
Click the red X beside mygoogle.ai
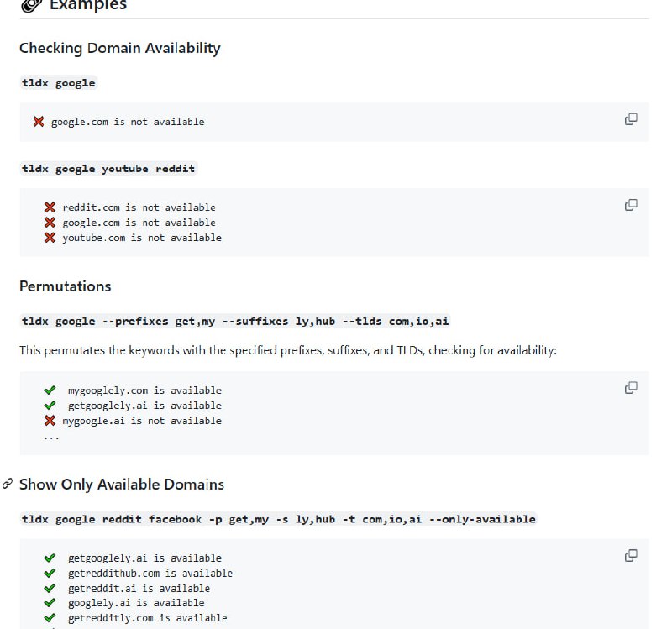[50, 421]
